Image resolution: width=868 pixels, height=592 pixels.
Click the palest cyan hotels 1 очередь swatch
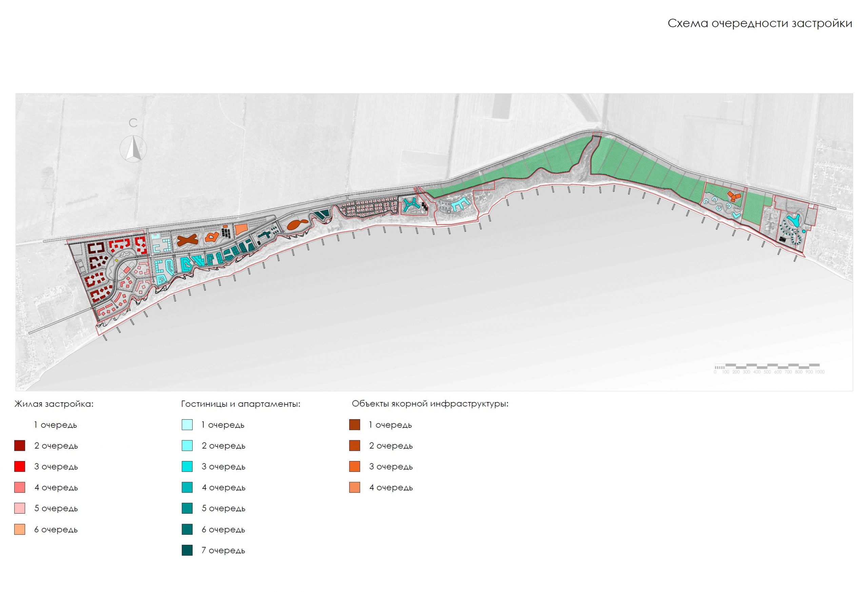(x=187, y=425)
